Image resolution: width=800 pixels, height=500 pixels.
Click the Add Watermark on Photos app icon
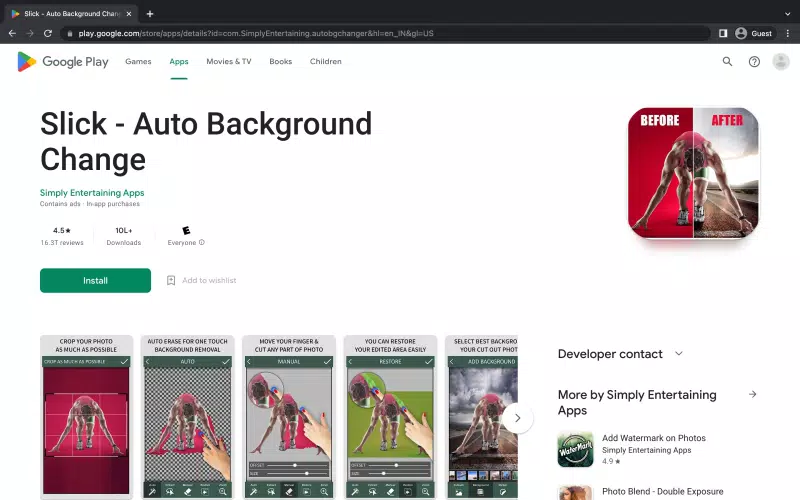pyautogui.click(x=576, y=449)
